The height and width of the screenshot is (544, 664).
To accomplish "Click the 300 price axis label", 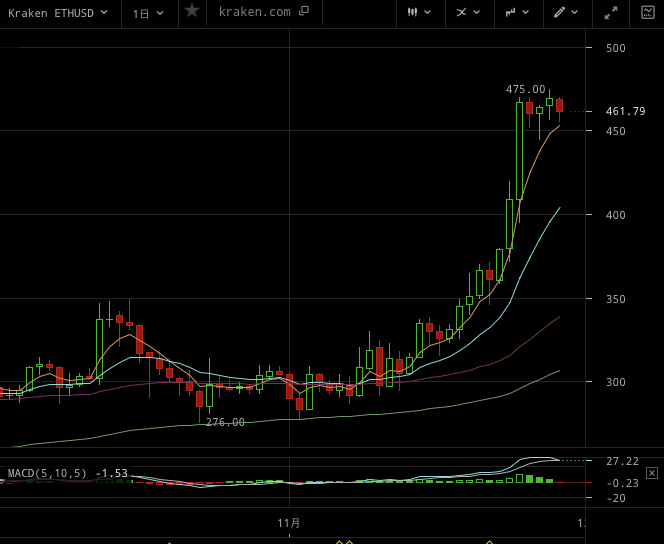I will (616, 382).
